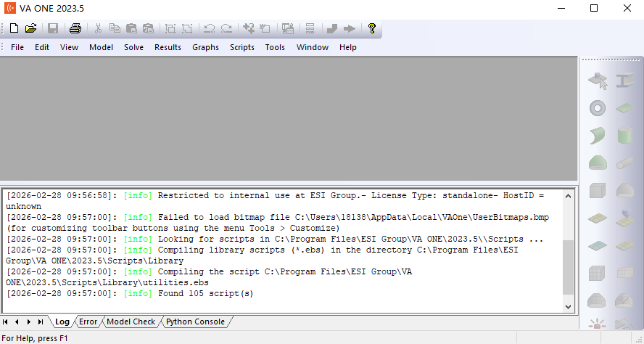Click the log scrollbar down arrow
Screen dimensions: 644x344
pyautogui.click(x=568, y=306)
